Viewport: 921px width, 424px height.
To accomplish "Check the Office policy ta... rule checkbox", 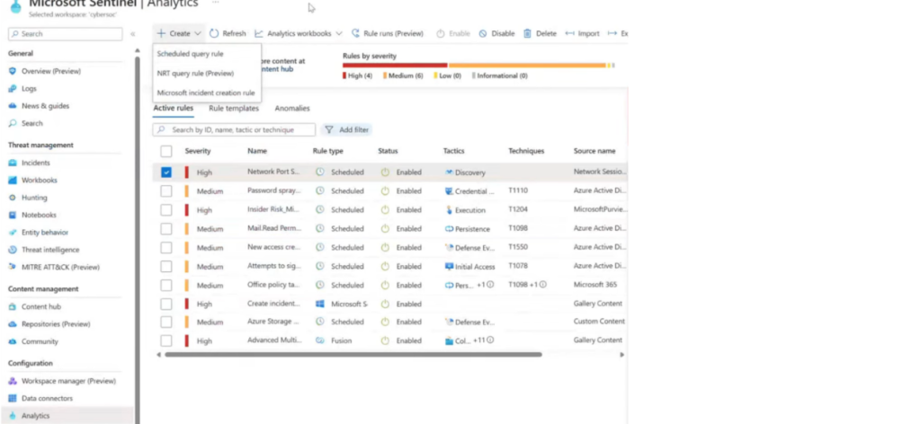I will coord(166,285).
